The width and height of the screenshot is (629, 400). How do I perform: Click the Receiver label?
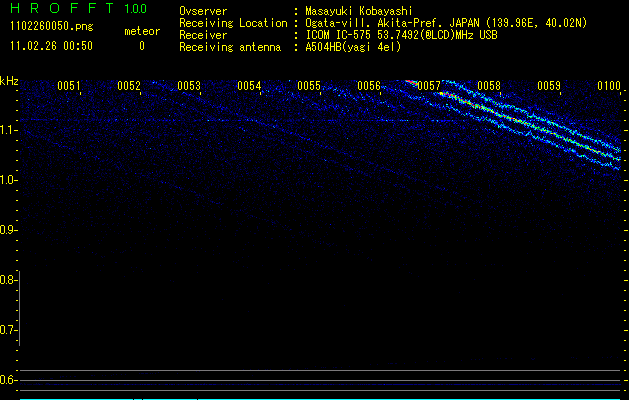[x=203, y=35]
